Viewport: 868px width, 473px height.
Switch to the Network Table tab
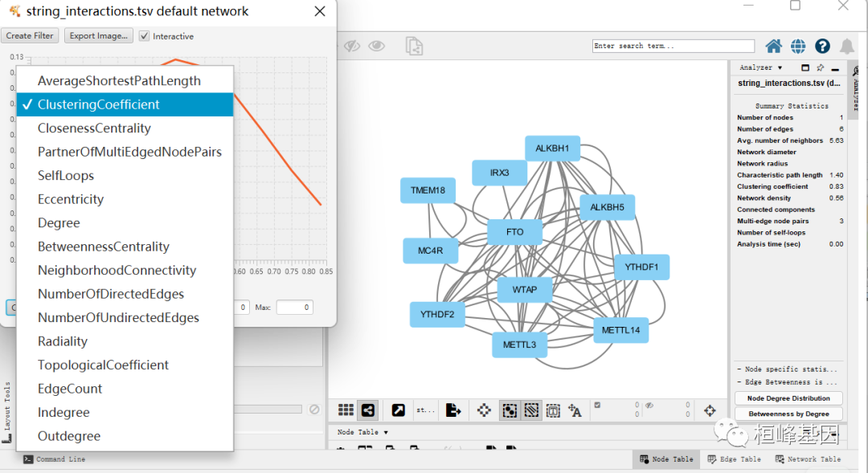pos(809,459)
